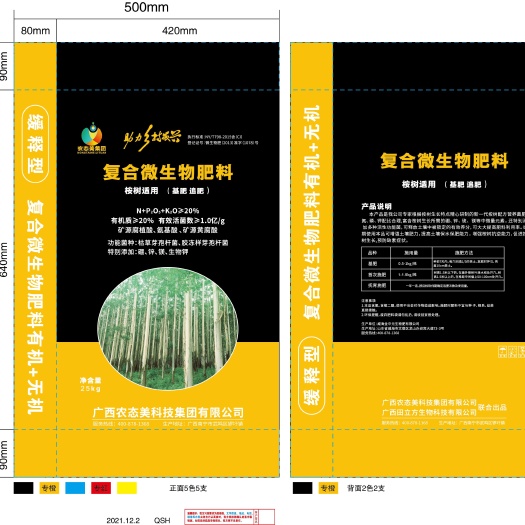Click the 施肥方法 table header cell
Viewport: 525px width, 525px height.
coord(468,252)
